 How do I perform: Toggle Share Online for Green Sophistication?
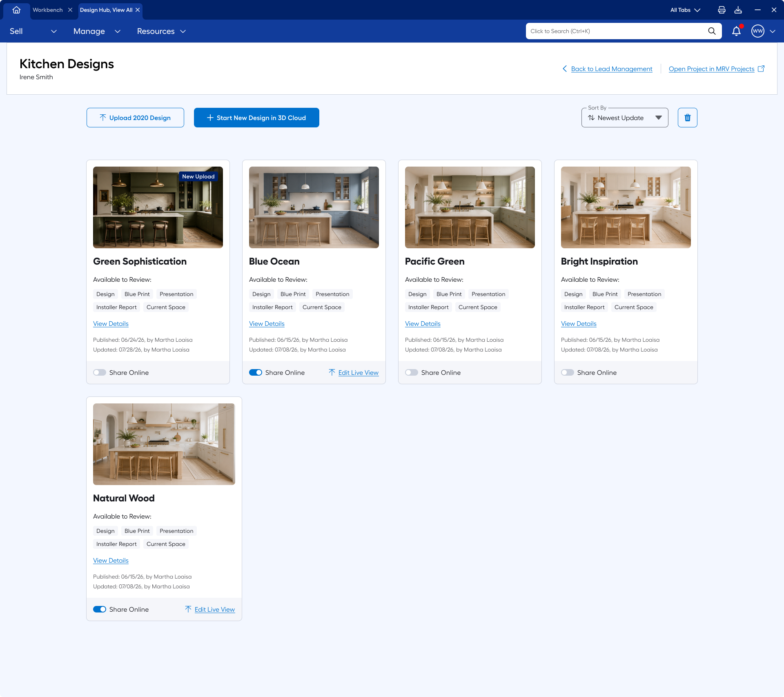tap(100, 372)
